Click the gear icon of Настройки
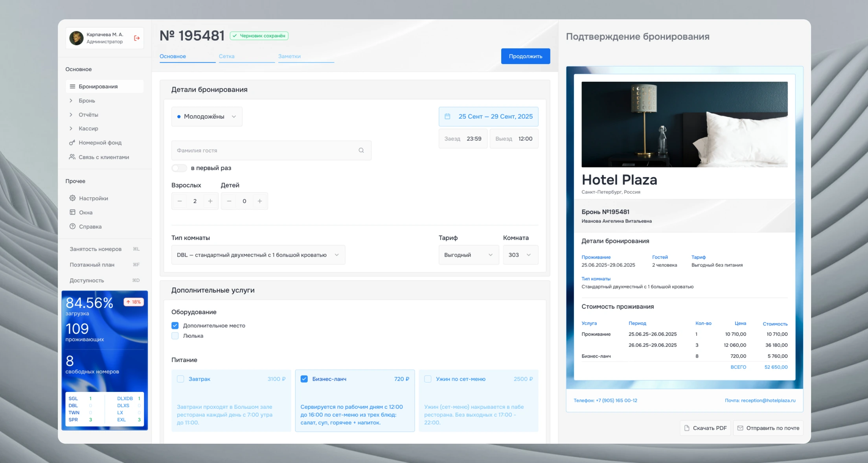 [72, 198]
